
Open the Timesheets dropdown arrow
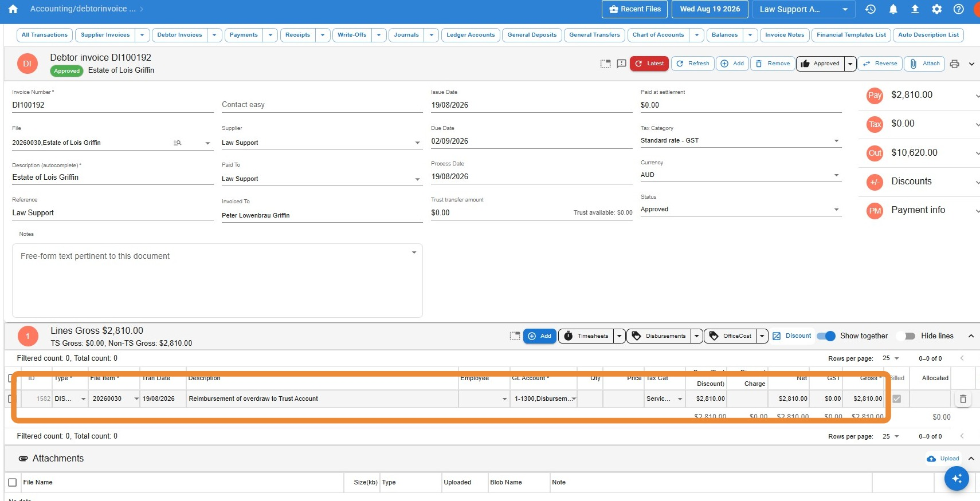click(x=620, y=336)
